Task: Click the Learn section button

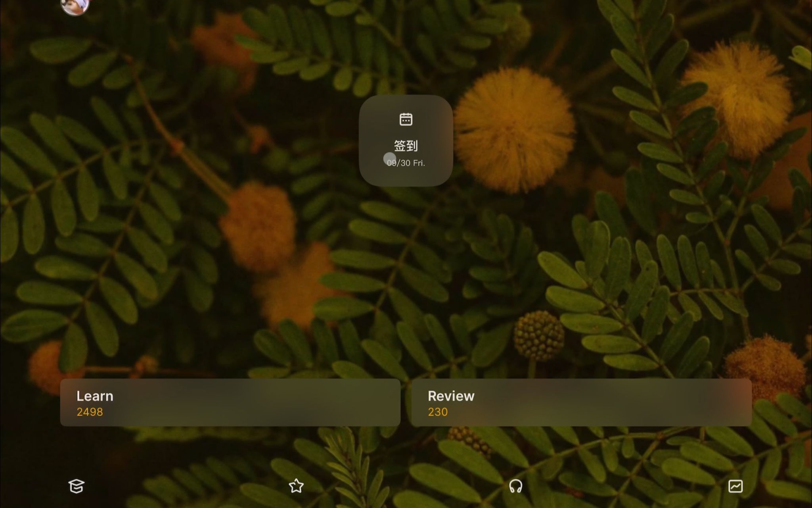Action: pyautogui.click(x=231, y=403)
